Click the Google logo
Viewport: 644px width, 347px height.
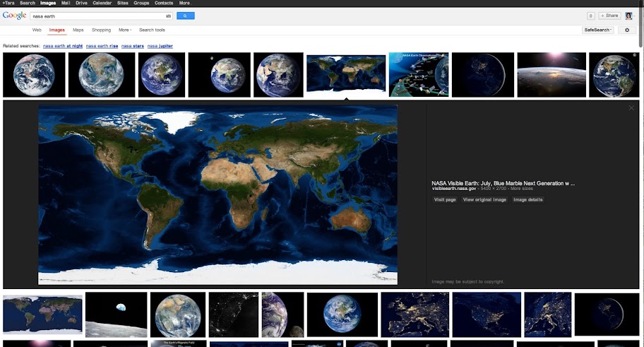tap(14, 16)
